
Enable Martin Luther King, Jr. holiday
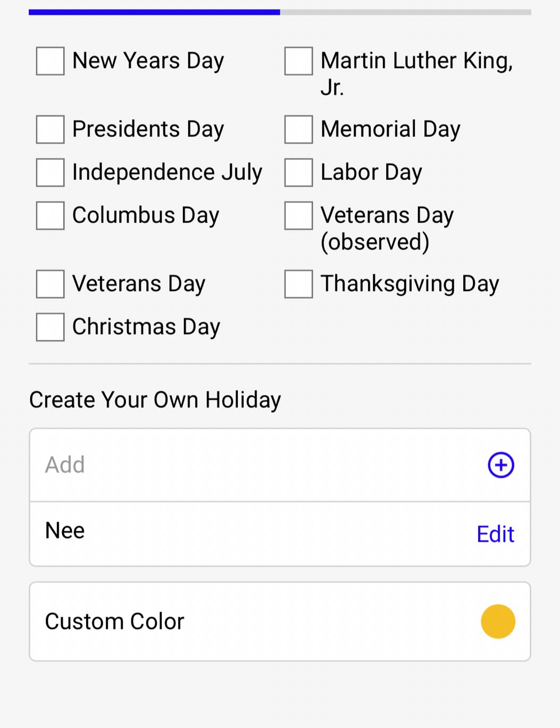pyautogui.click(x=298, y=61)
